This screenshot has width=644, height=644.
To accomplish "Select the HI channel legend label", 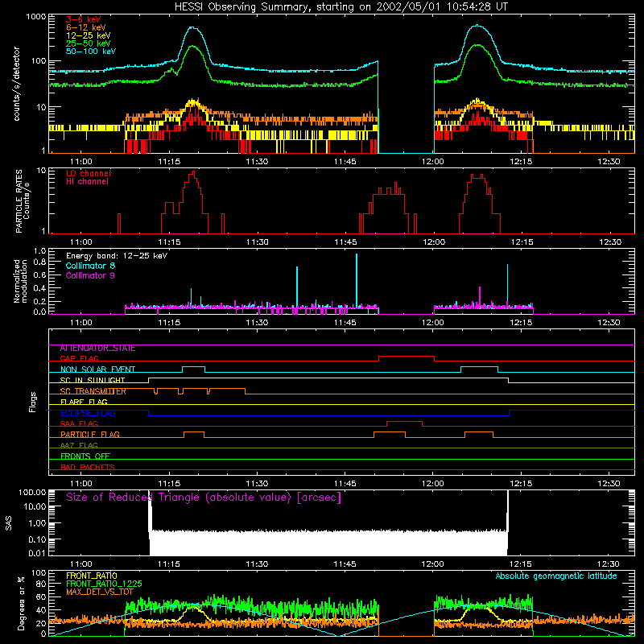I will coord(87,182).
